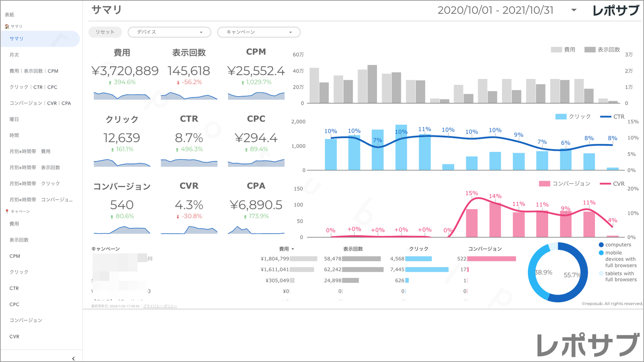Image resolution: width=644 pixels, height=362 pixels.
Task: Click the light blue クリック legend swatch
Action: point(561,117)
